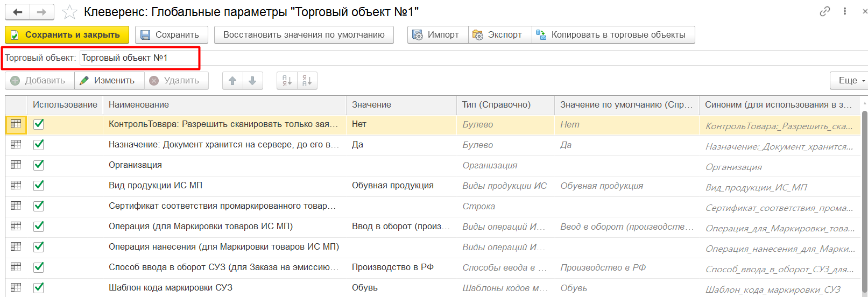Click Сохранить button
This screenshot has width=868, height=297.
[x=171, y=34]
